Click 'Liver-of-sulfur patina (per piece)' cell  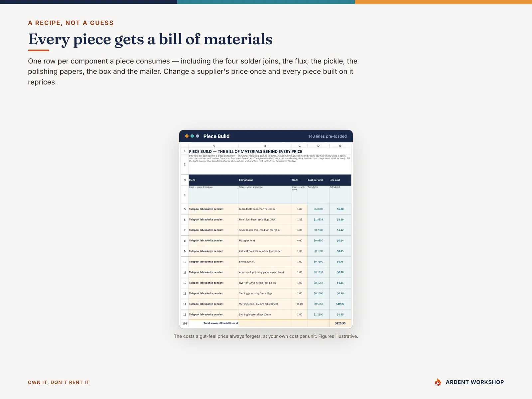[265, 283]
